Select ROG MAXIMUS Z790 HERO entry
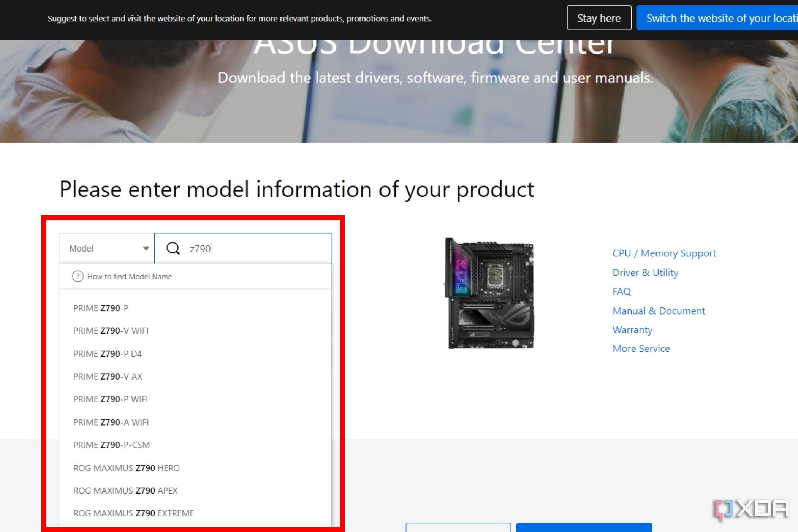 tap(126, 468)
